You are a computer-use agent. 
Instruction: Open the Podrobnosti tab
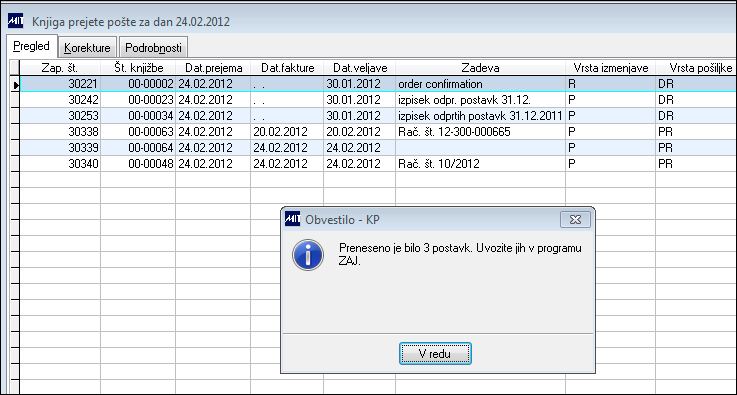pyautogui.click(x=154, y=48)
